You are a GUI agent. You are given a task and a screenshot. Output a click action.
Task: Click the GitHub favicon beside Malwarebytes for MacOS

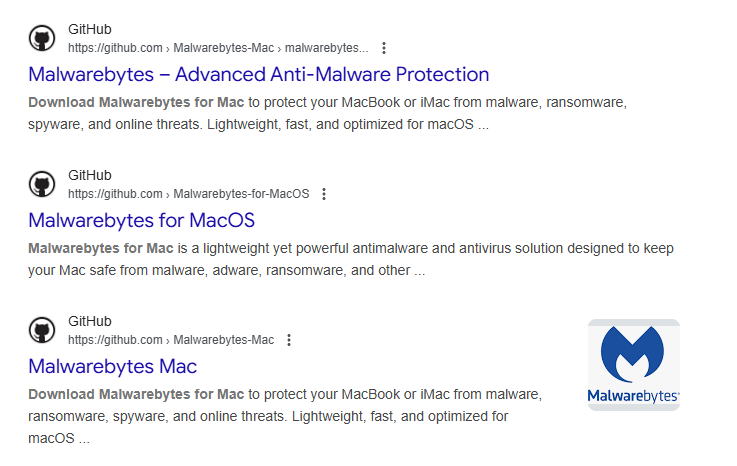pyautogui.click(x=42, y=184)
